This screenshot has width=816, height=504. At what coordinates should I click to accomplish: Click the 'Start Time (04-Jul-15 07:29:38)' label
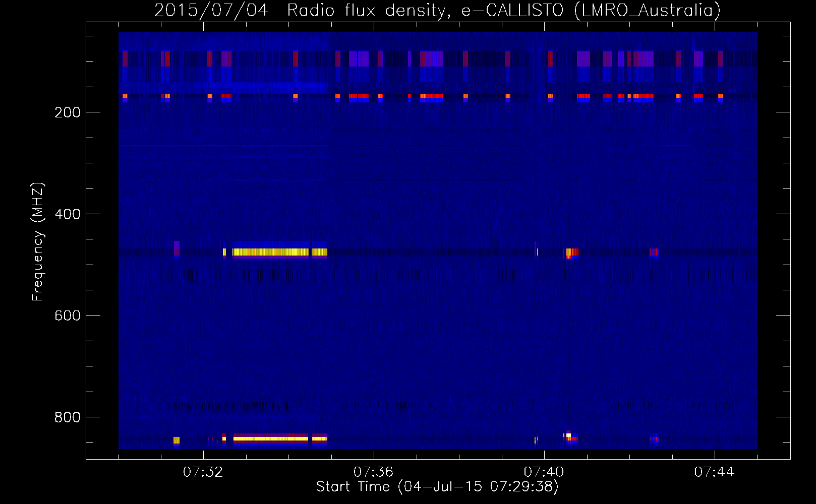click(x=437, y=487)
